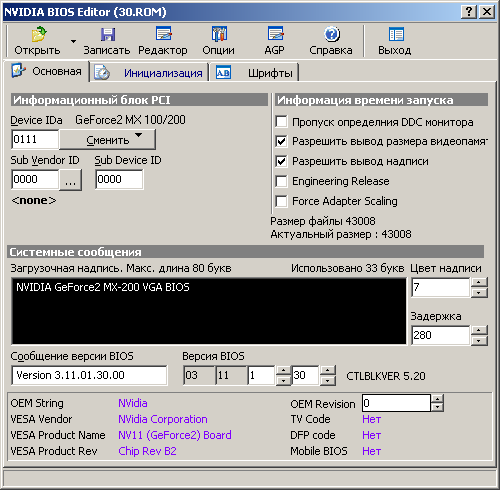Click the <none> sub vendor label
Image resolution: width=500 pixels, height=490 pixels.
[34, 200]
